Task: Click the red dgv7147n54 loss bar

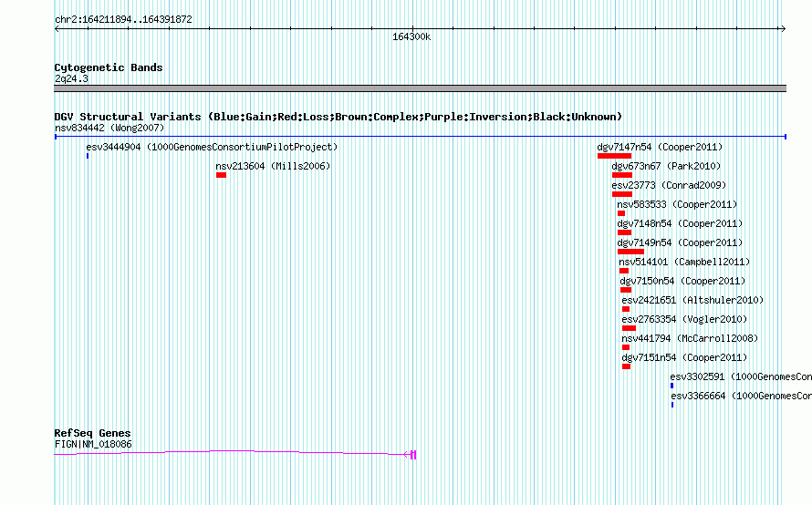Action: [x=614, y=156]
